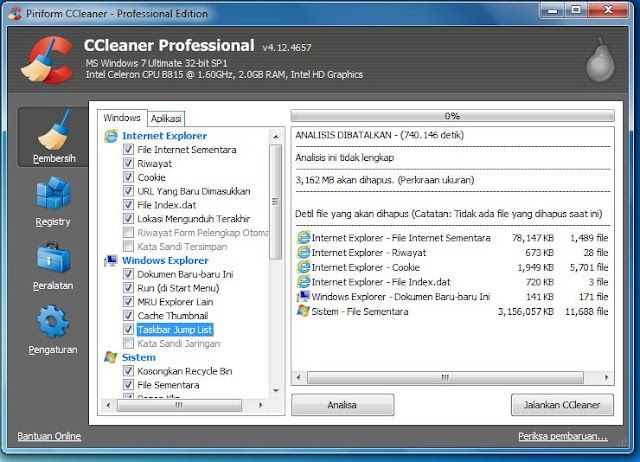Viewport: 640px width, 462px height.
Task: Click IE icon beside File Index.dat result
Action: tap(303, 282)
